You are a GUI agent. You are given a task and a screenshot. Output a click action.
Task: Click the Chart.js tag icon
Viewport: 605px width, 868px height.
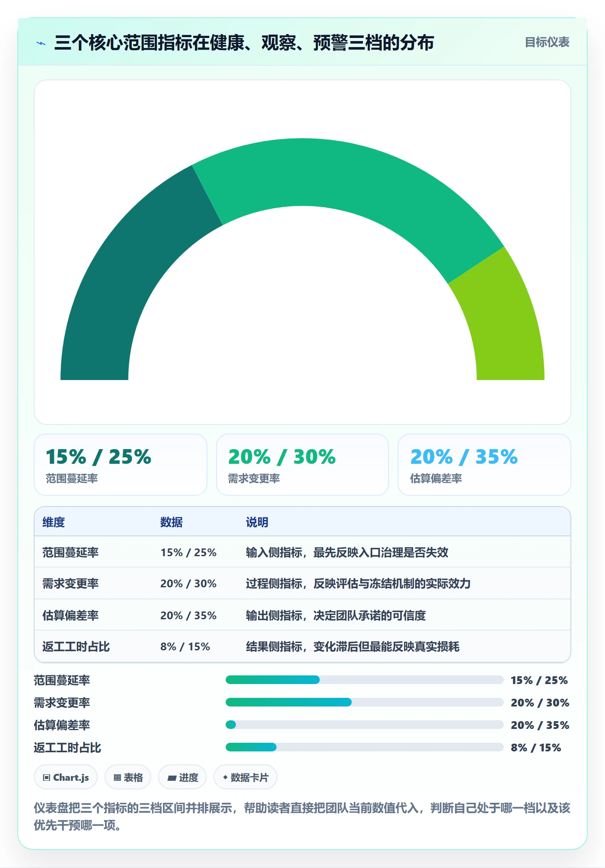tap(47, 778)
